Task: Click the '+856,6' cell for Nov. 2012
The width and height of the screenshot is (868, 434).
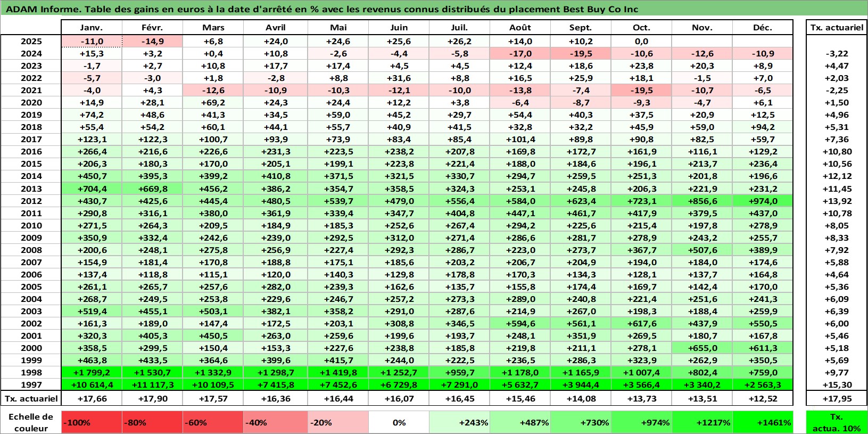Action: coord(702,201)
